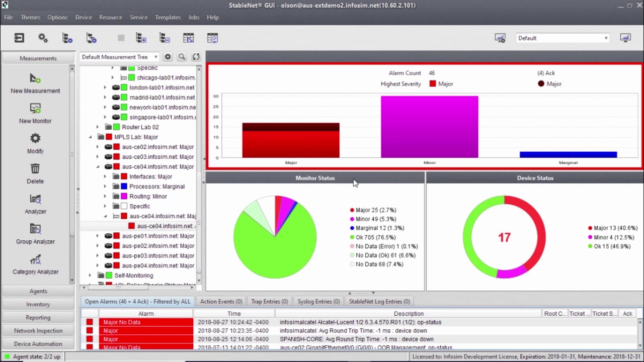Click the tree-hierarchy configure toolbar icon
Screen dimensions: 644x362
pyautogui.click(x=91, y=38)
